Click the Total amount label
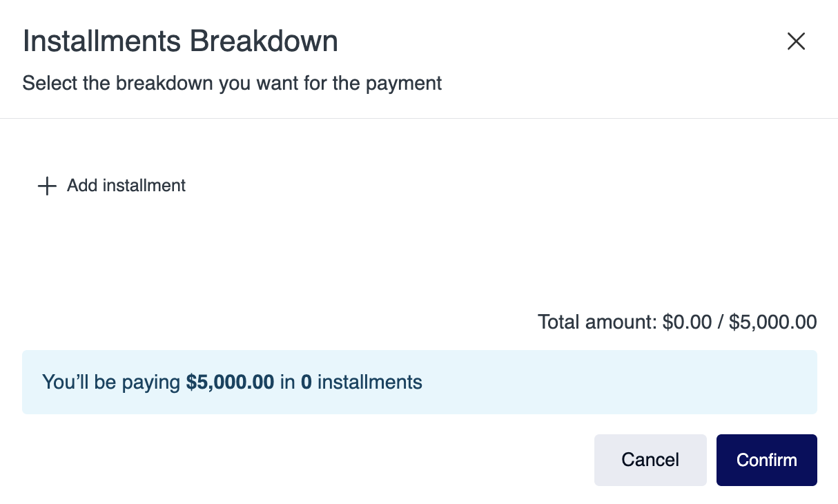Screen dimensions: 838x504 [x=597, y=322]
